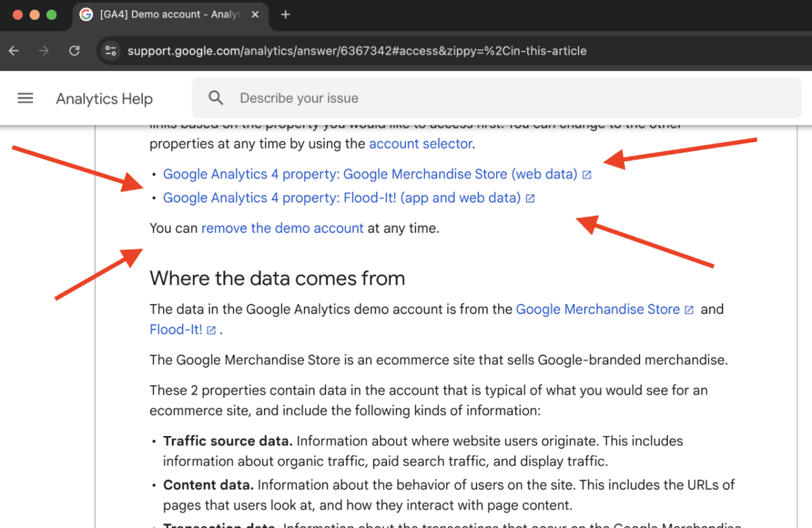Screen dimensions: 812x528
Task: Open the Google Merchandise Store link in paragraph
Action: (597, 309)
